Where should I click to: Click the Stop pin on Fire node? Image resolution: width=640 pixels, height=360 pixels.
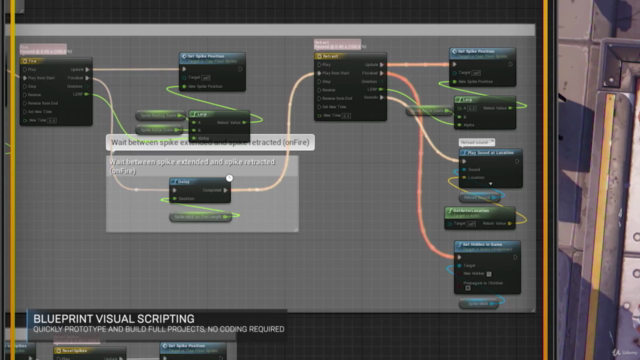coord(25,87)
